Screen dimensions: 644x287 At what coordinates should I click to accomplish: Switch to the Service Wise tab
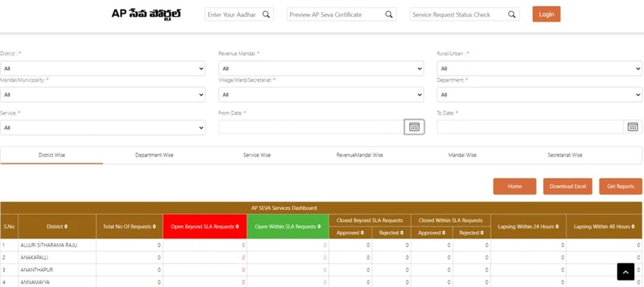[257, 155]
